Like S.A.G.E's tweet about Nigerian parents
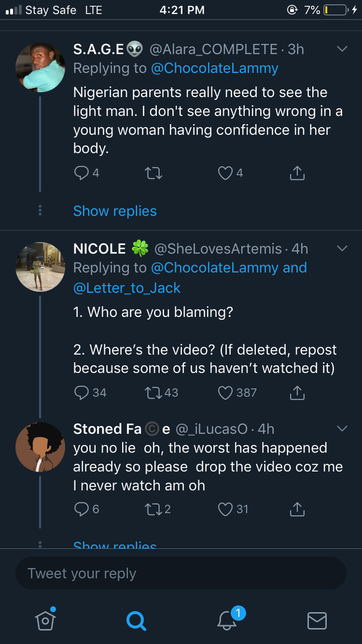 coord(225,174)
